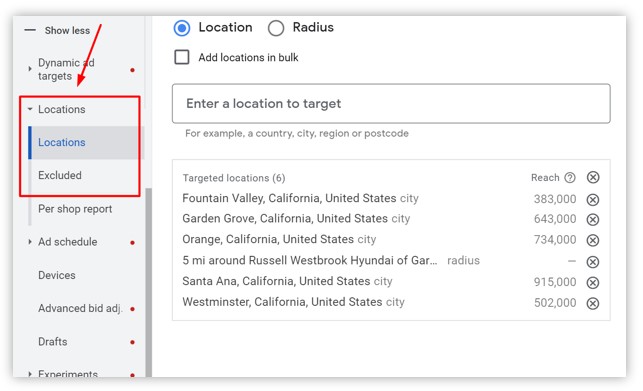Click Garden Grove, California location row text
Viewport: 643px width, 391px height.
click(296, 218)
